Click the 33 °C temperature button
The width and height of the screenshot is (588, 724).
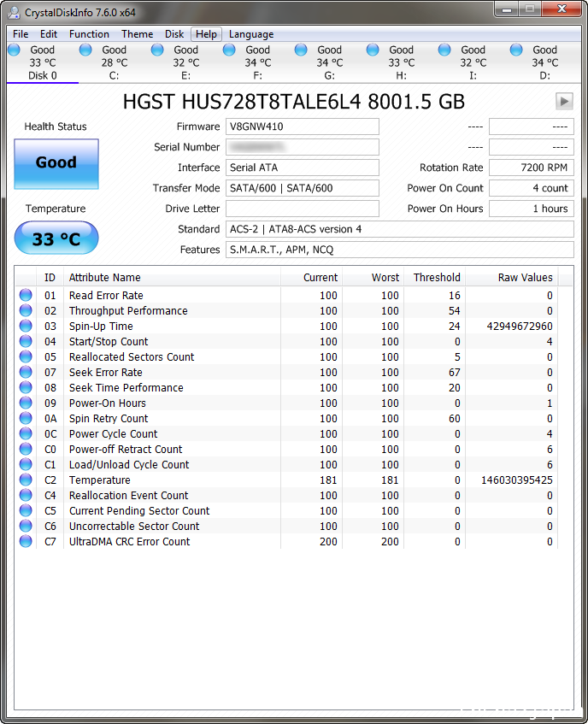point(56,238)
